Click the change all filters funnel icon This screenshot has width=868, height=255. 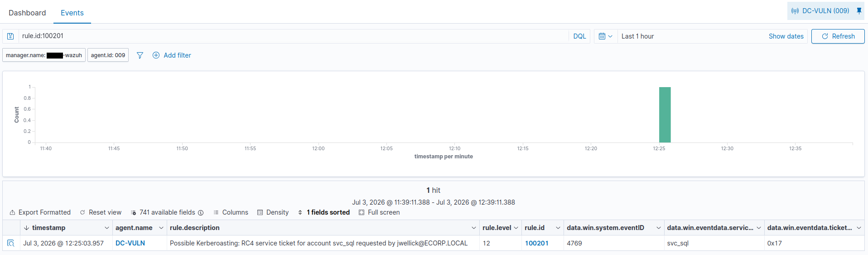pyautogui.click(x=140, y=55)
